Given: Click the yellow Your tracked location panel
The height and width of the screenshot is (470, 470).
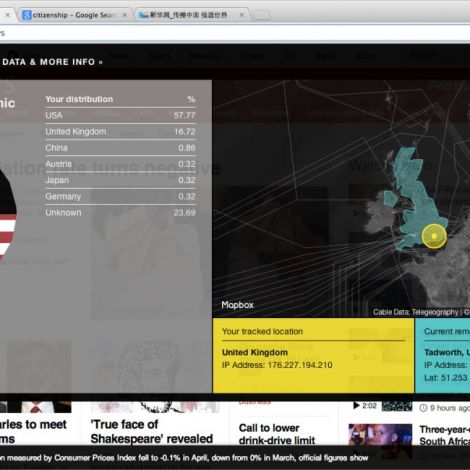Looking at the screenshot, I should [x=313, y=355].
